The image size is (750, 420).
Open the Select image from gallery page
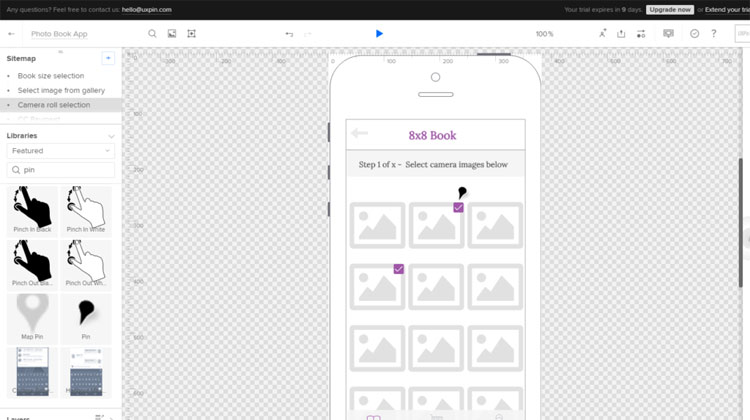click(61, 90)
